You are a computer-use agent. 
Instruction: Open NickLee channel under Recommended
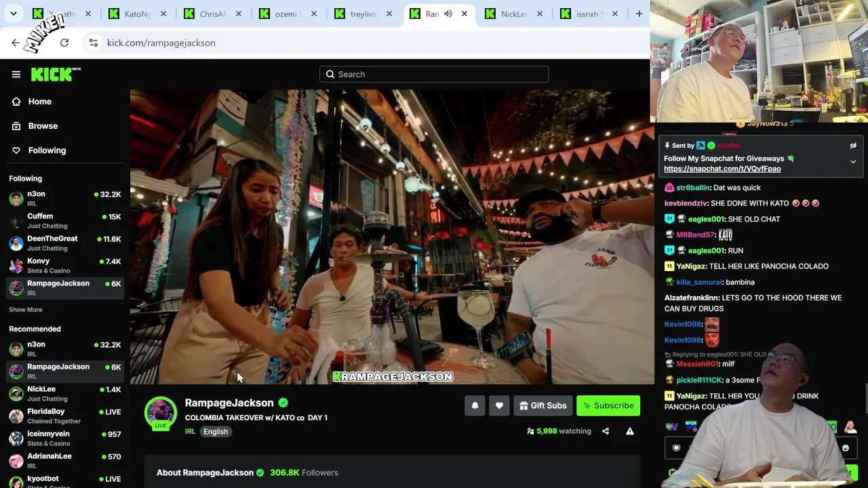click(65, 393)
